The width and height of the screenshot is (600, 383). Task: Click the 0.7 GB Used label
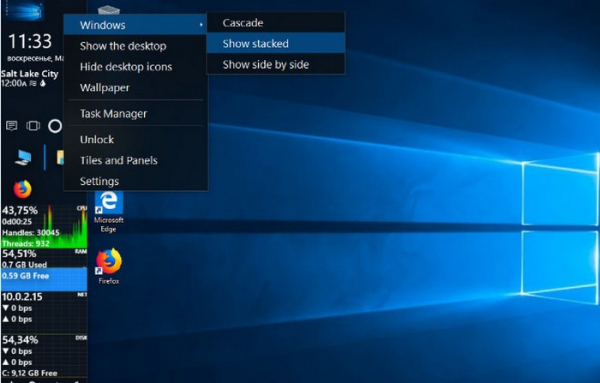pyautogui.click(x=24, y=265)
